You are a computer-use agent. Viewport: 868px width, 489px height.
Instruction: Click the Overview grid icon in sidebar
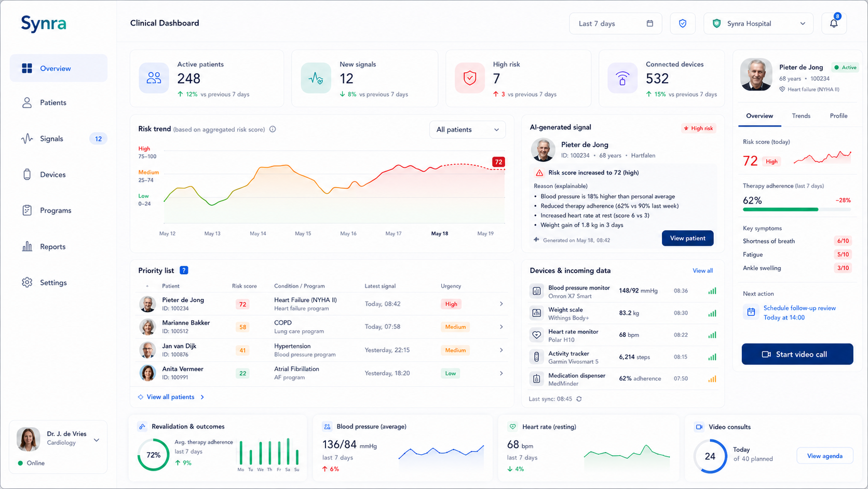click(x=27, y=68)
